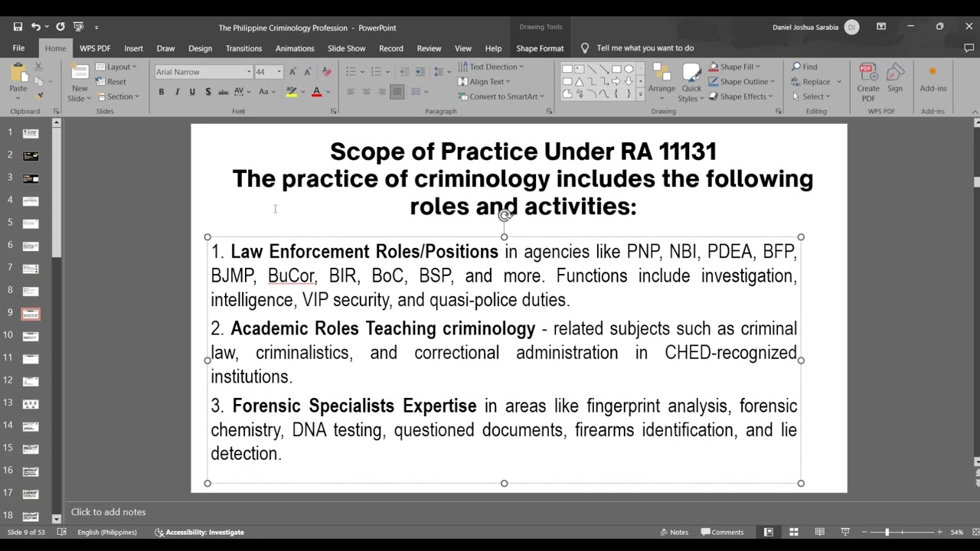Apply yellow text highlight color
980x551 pixels.
291,92
